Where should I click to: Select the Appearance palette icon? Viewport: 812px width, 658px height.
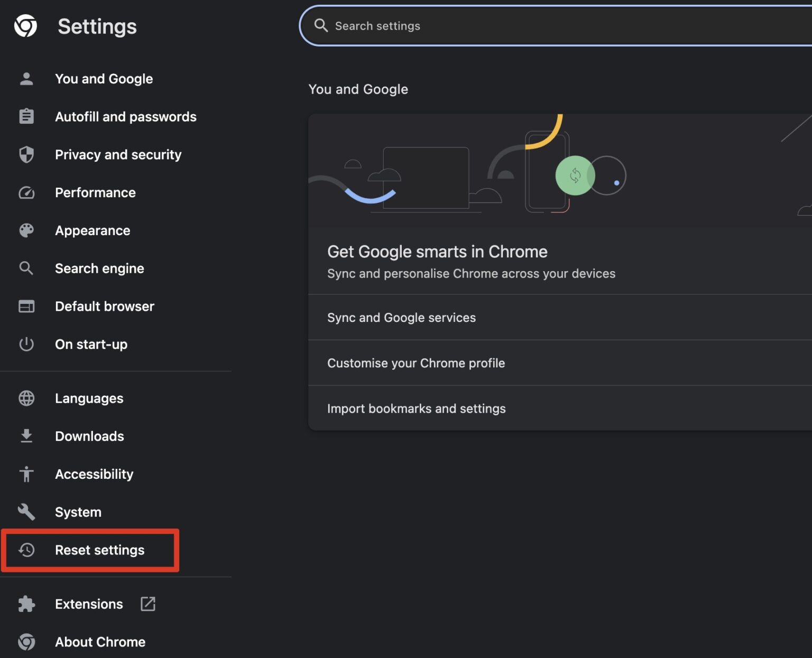pos(26,230)
